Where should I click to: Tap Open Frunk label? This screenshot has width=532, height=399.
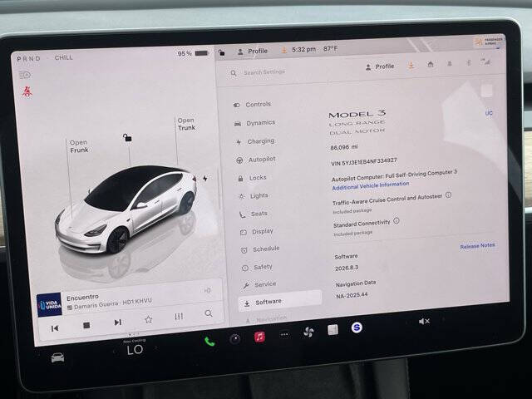click(79, 146)
